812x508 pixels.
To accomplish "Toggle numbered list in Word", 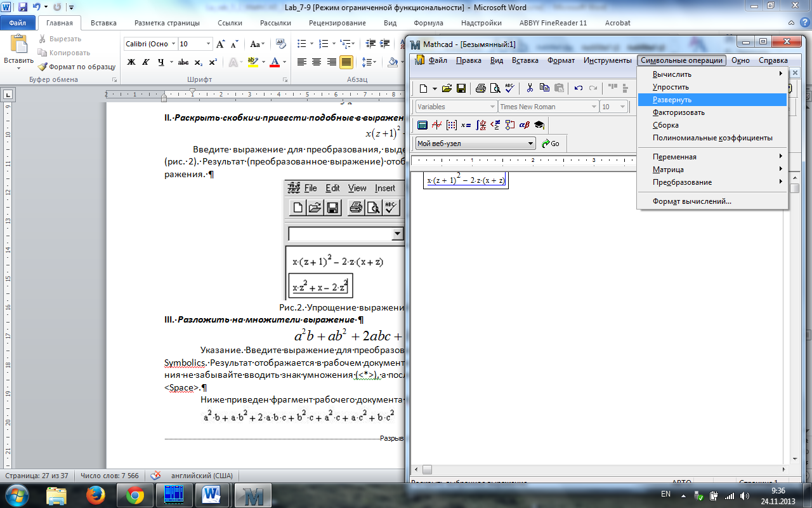I will [x=323, y=44].
